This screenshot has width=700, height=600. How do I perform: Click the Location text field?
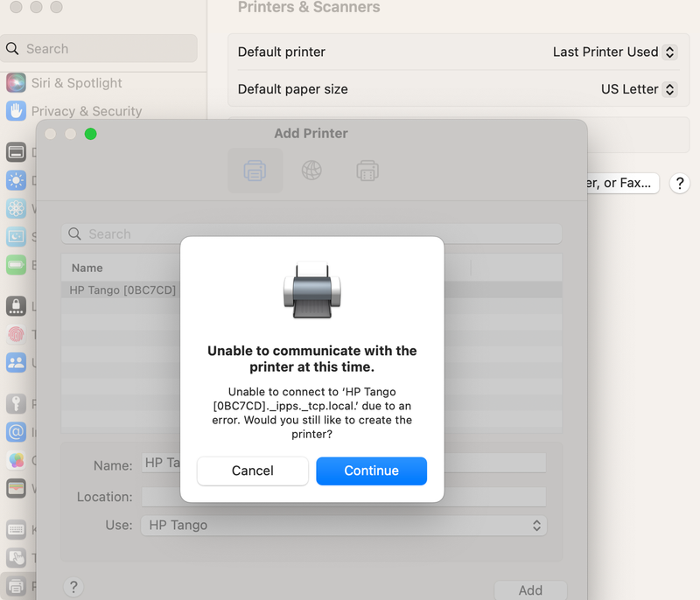[344, 497]
